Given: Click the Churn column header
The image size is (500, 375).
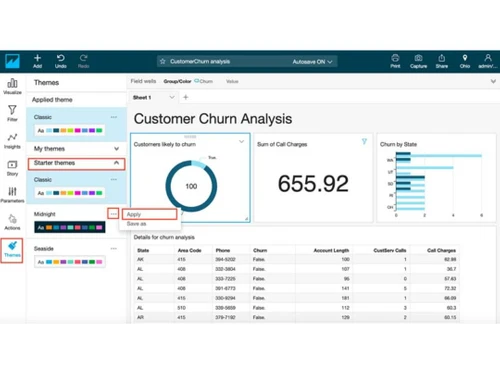Looking at the screenshot, I should click(260, 250).
